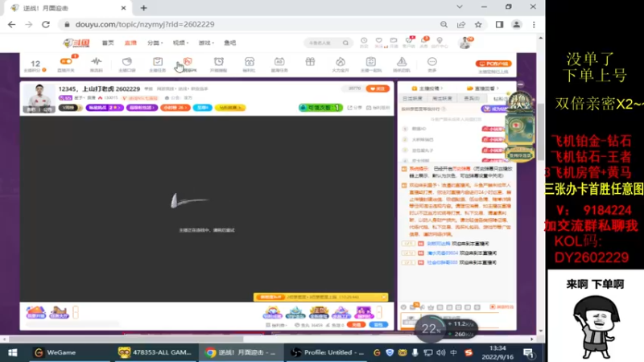The height and width of the screenshot is (362, 644).
Task: Toggle the danmaku effects checkbox in chat
Action: 502,307
